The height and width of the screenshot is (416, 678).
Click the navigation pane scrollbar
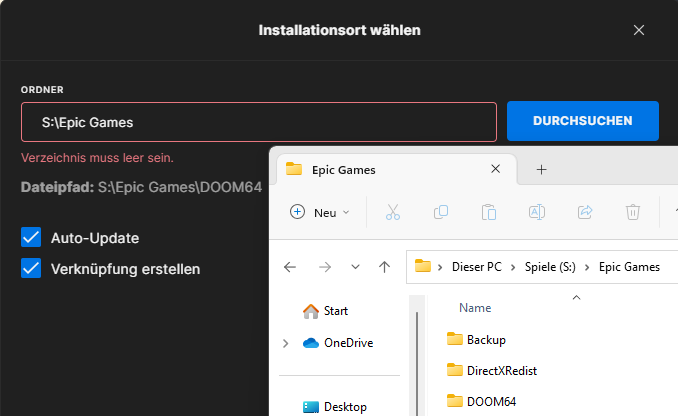(417, 363)
